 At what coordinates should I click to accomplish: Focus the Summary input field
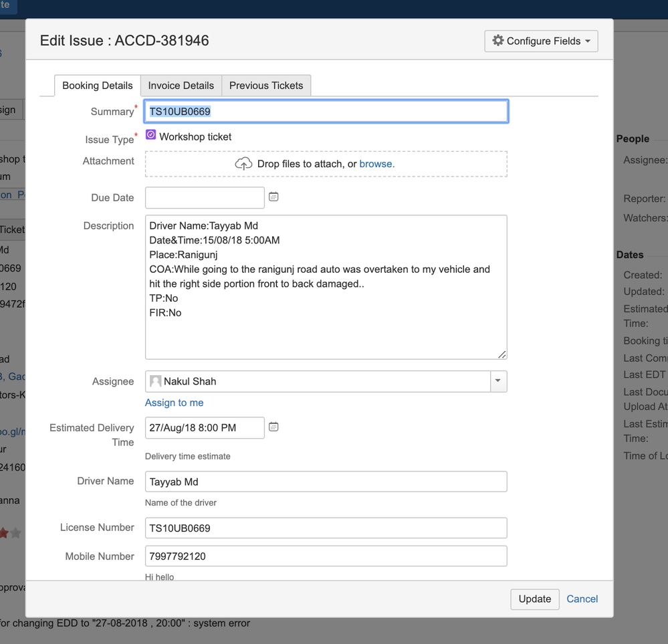[326, 112]
